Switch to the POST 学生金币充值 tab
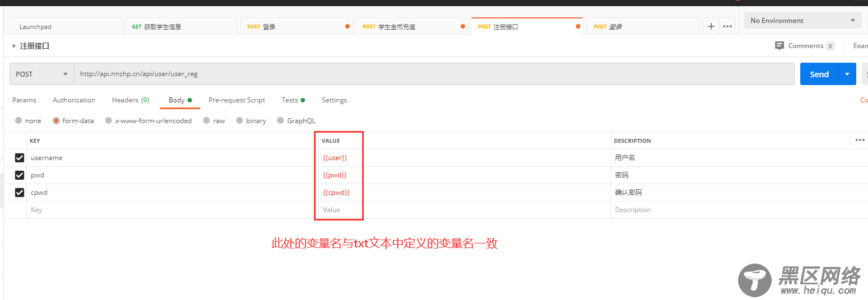 pos(411,26)
